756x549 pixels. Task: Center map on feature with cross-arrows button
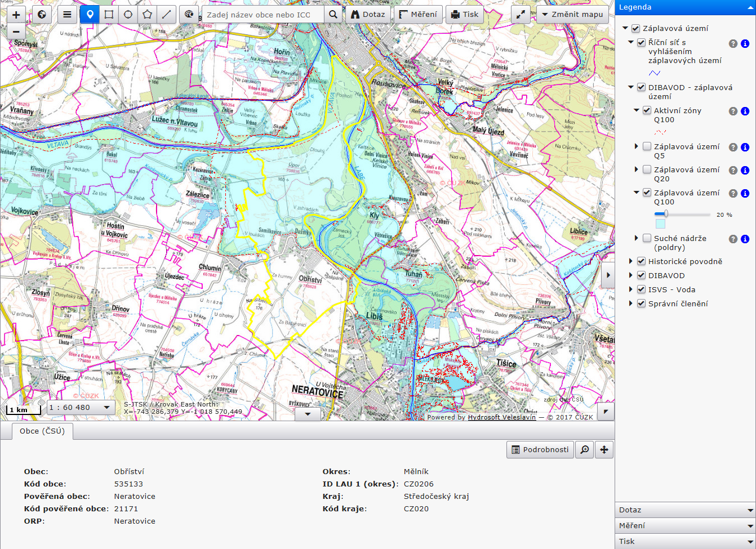coord(604,449)
